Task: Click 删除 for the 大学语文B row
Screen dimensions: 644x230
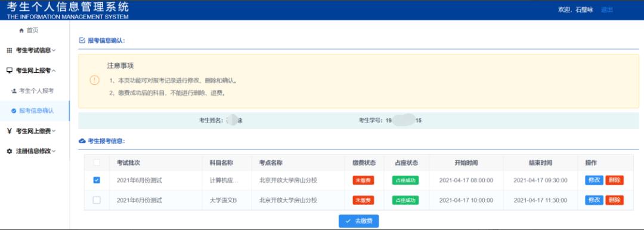Action: (x=614, y=200)
